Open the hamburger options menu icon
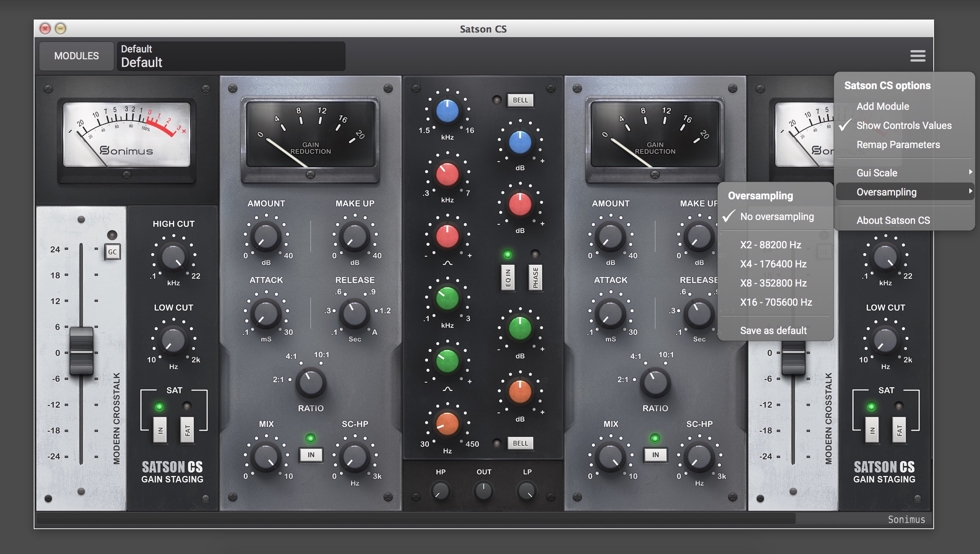Screen dimensions: 980x554 (918, 56)
